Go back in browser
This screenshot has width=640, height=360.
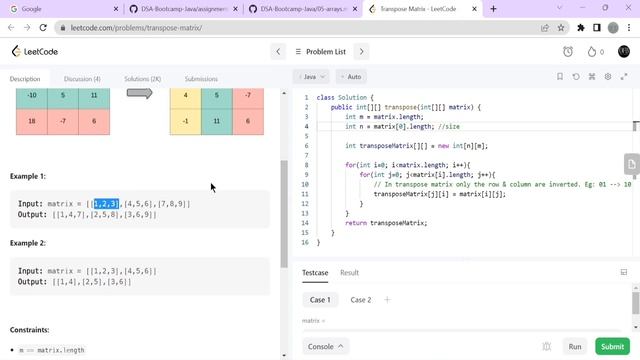(x=11, y=28)
